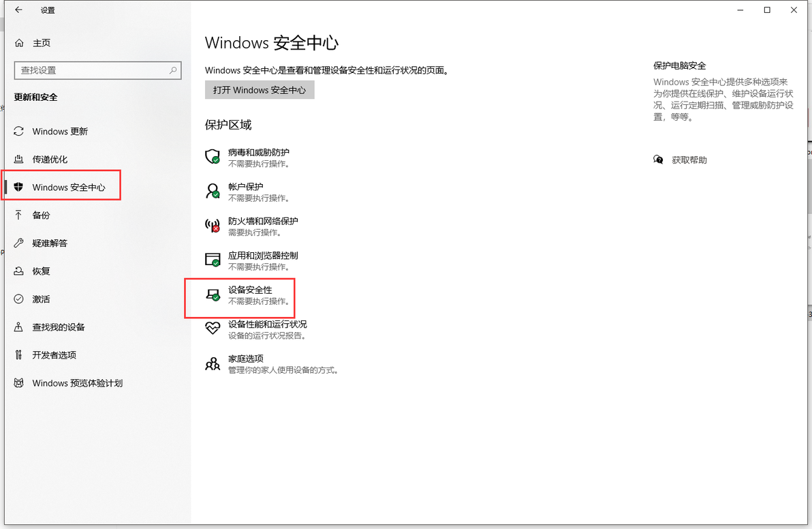Open 防火墙和网络保护 area

pos(251,226)
